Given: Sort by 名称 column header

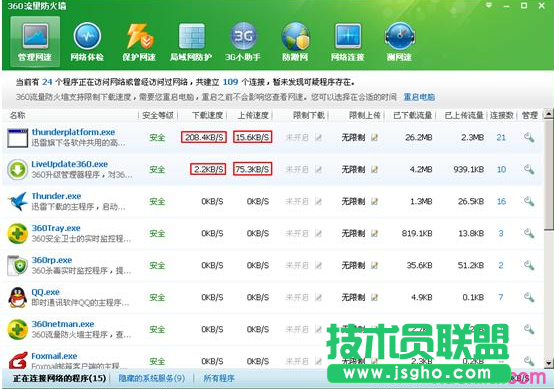Looking at the screenshot, I should 18,115.
